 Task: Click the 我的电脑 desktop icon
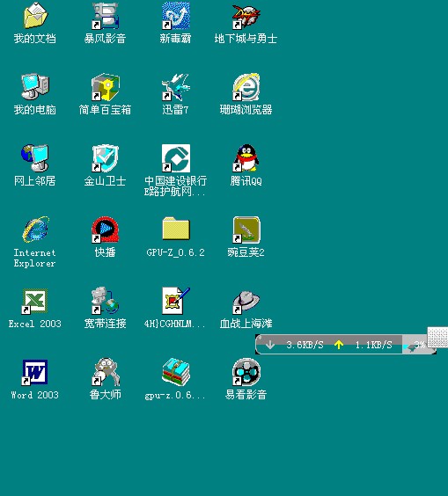click(x=35, y=87)
